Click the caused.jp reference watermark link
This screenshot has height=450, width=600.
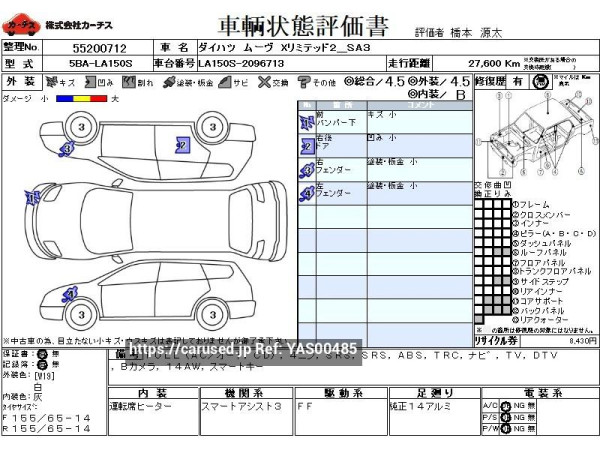[x=243, y=348]
